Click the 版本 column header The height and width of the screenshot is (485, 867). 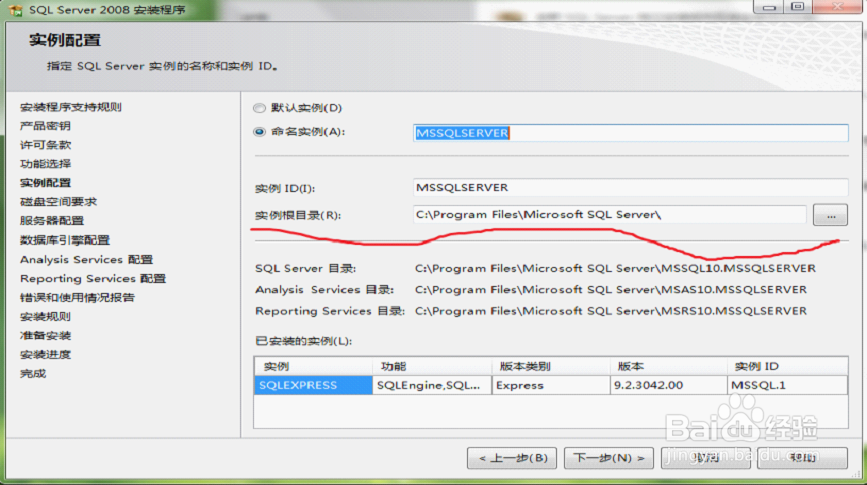tap(668, 366)
